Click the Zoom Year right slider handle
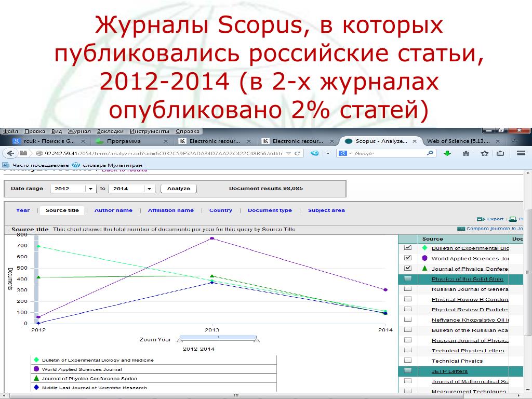532x399 pixels. [257, 339]
